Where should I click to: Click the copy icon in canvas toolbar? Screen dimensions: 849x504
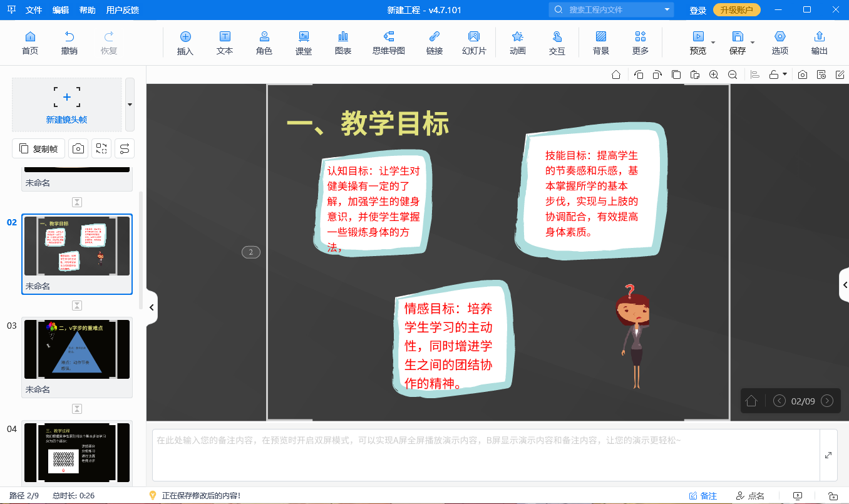click(x=676, y=75)
